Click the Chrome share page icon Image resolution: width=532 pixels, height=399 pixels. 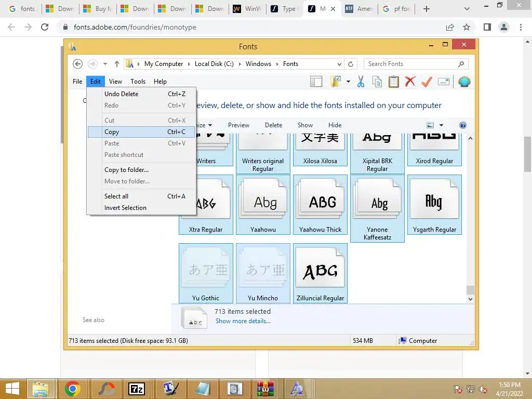[x=450, y=27]
